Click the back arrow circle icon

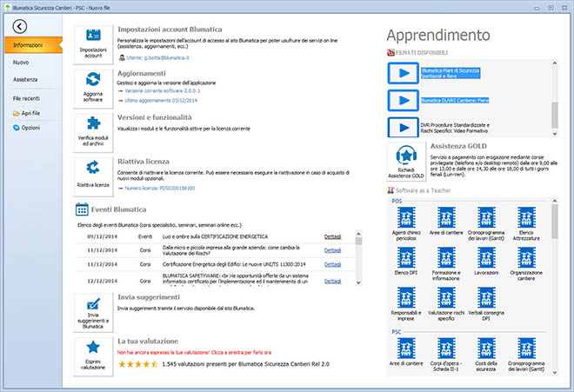tap(19, 26)
